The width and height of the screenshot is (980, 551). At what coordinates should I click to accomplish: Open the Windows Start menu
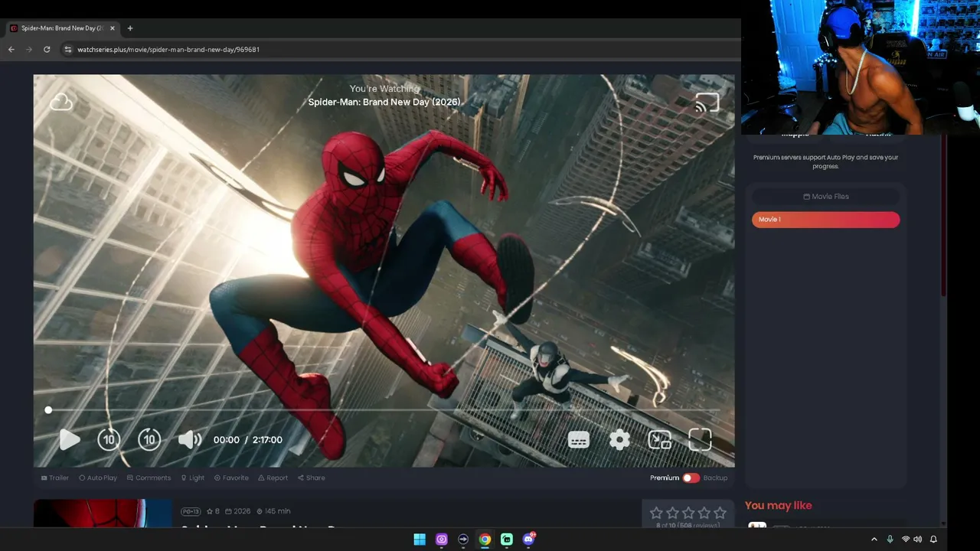[420, 540]
